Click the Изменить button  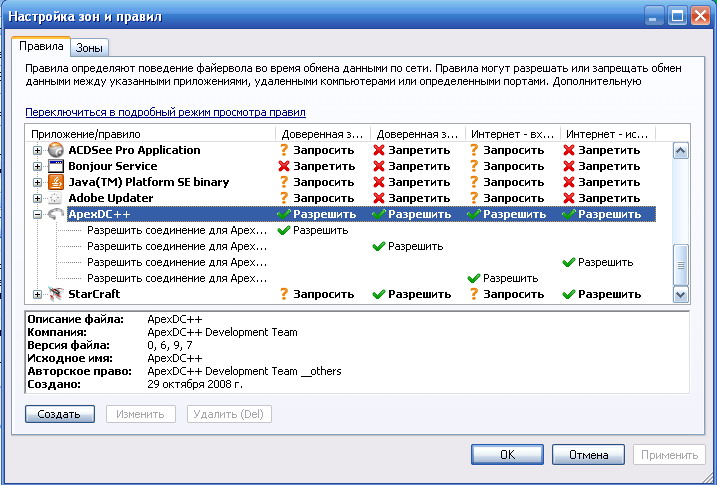coord(141,414)
